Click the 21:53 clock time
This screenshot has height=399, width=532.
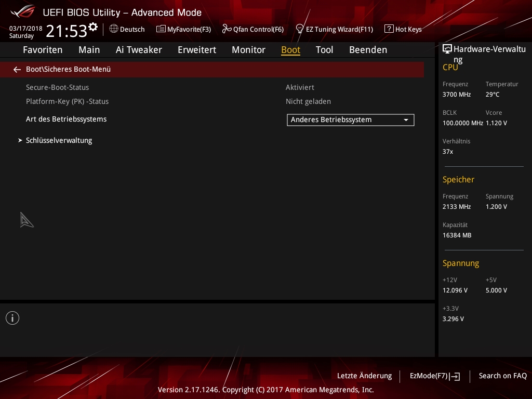(x=66, y=31)
